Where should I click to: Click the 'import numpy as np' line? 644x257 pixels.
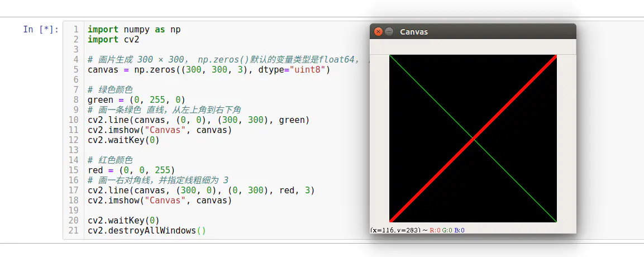click(134, 30)
